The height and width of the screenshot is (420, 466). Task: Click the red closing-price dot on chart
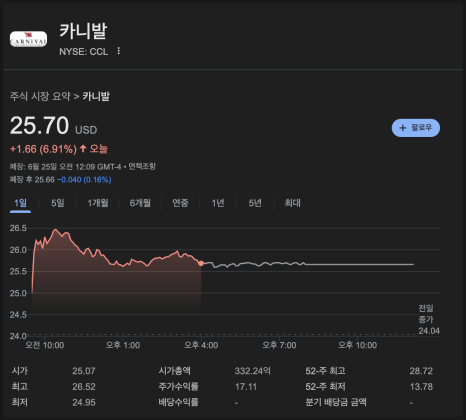(x=201, y=263)
